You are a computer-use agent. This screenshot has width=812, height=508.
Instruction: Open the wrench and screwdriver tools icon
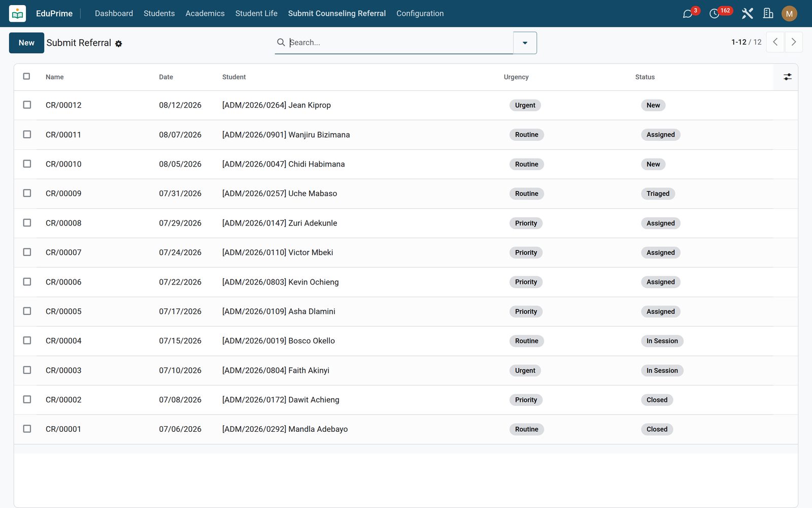[x=747, y=14]
